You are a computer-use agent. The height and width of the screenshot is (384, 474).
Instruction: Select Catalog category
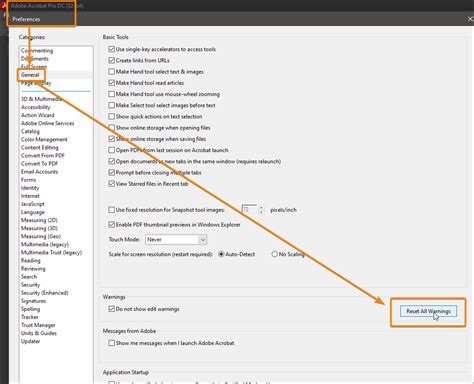tap(30, 131)
